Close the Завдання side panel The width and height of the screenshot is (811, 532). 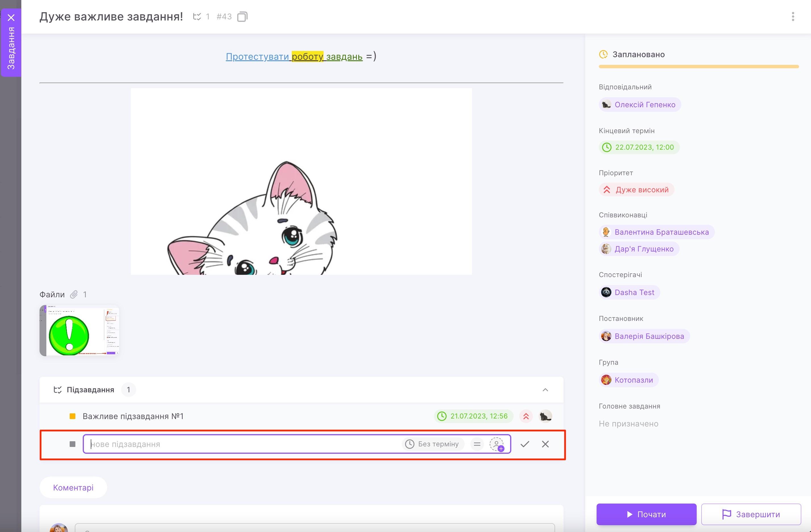click(x=11, y=17)
